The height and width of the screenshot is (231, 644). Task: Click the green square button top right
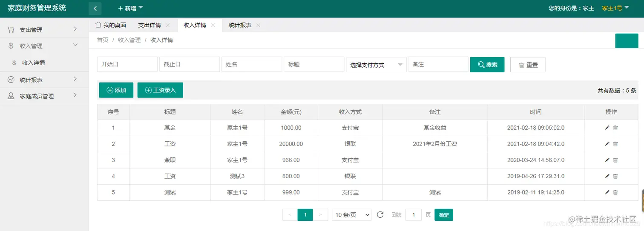tap(627, 41)
